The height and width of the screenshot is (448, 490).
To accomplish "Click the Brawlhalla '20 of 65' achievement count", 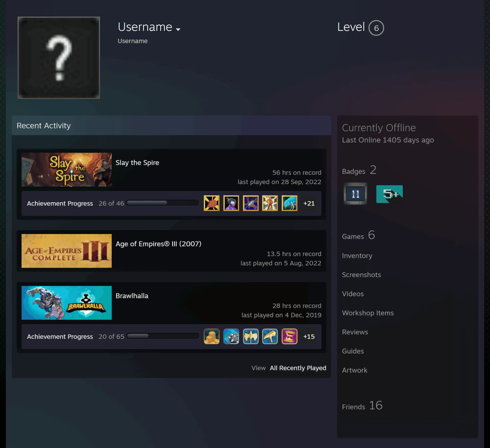I will 111,337.
